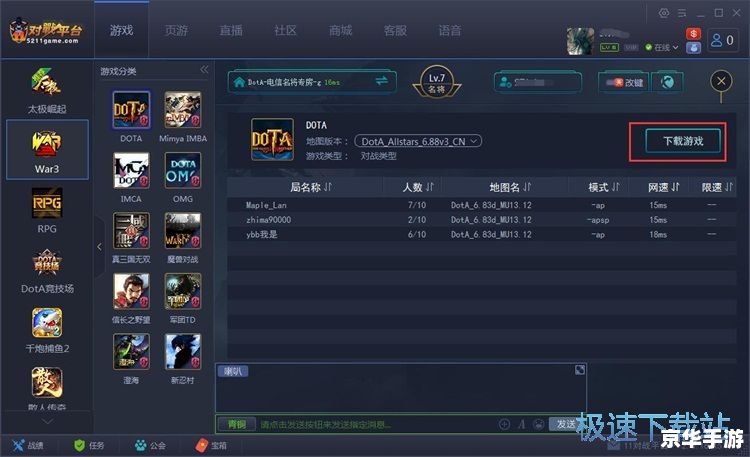Switch to the 游戏 tab
The image size is (750, 457).
(x=121, y=30)
